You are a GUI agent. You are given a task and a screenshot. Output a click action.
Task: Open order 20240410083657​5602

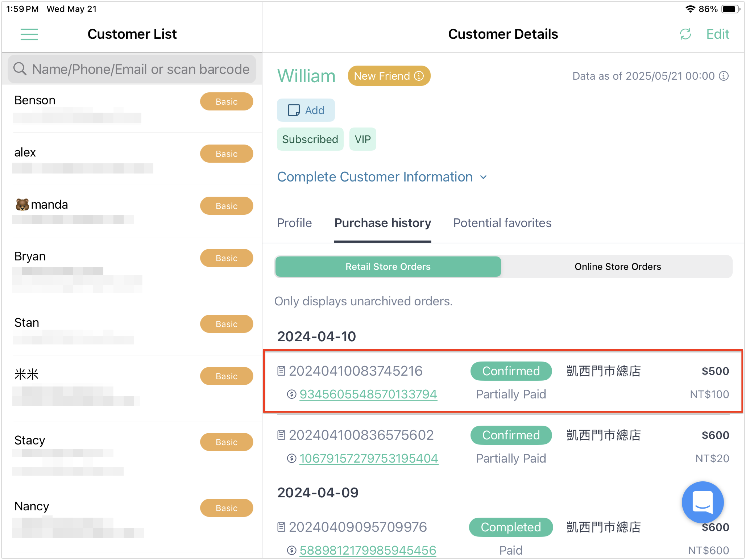[x=361, y=435]
